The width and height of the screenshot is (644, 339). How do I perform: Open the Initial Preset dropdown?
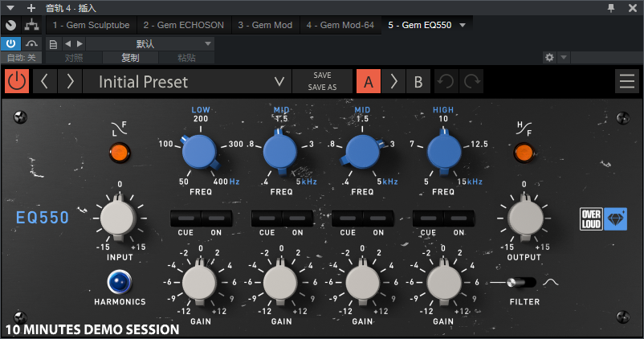(x=187, y=81)
